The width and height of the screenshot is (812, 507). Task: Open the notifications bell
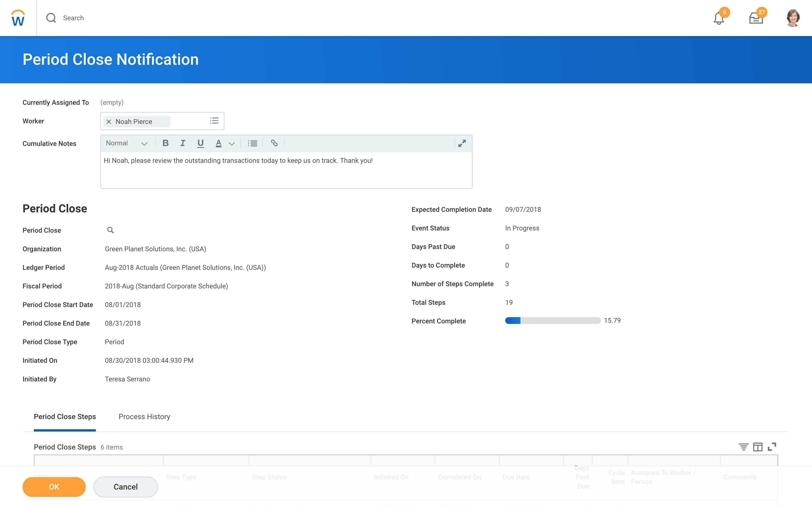tap(718, 18)
